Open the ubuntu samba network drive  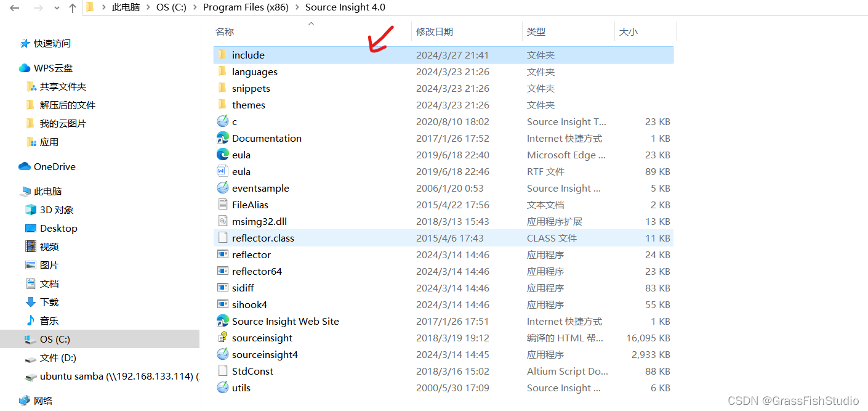pos(119,376)
